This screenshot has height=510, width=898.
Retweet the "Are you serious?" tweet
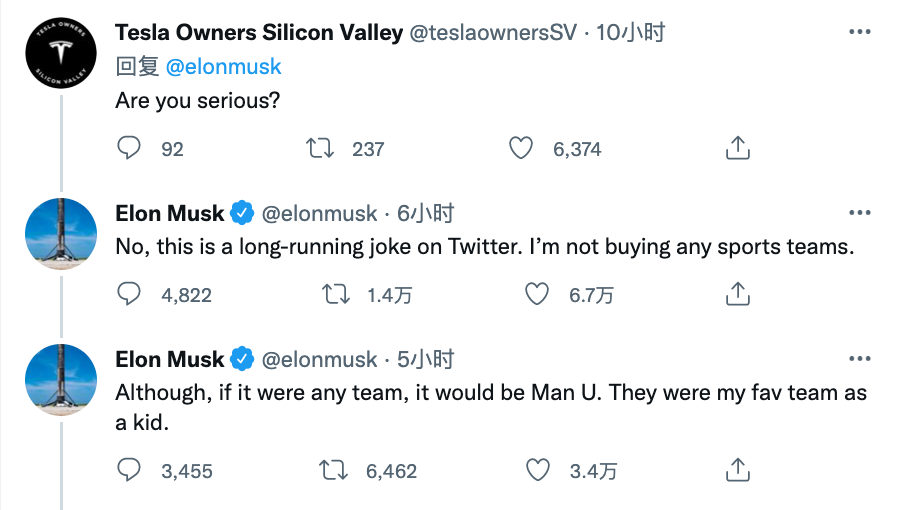(x=319, y=149)
